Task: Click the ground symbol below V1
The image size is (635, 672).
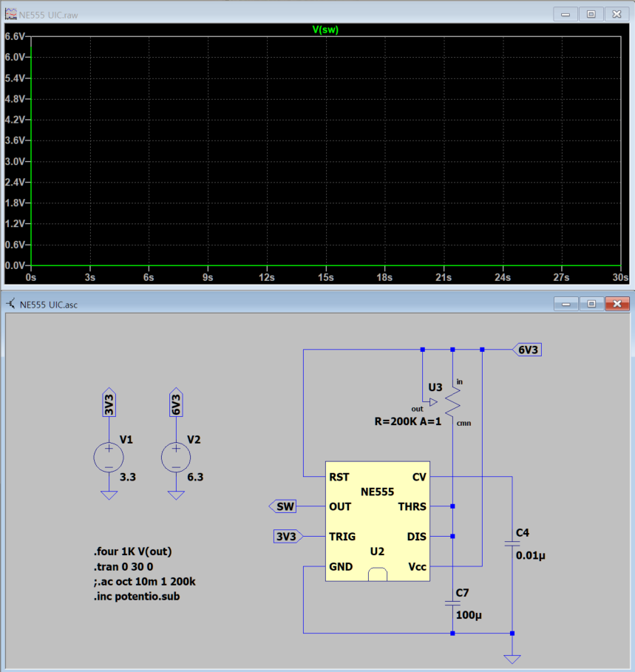Action: 109,495
